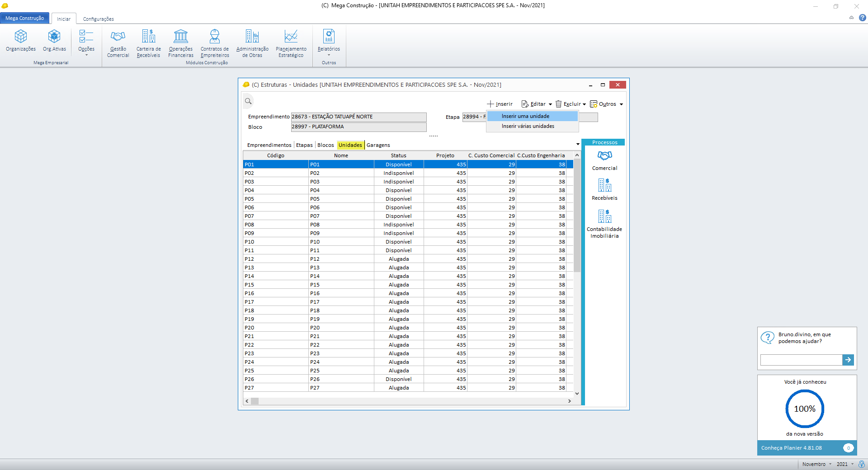868x470 pixels.
Task: Open Operações Financeiras module
Action: (180, 36)
